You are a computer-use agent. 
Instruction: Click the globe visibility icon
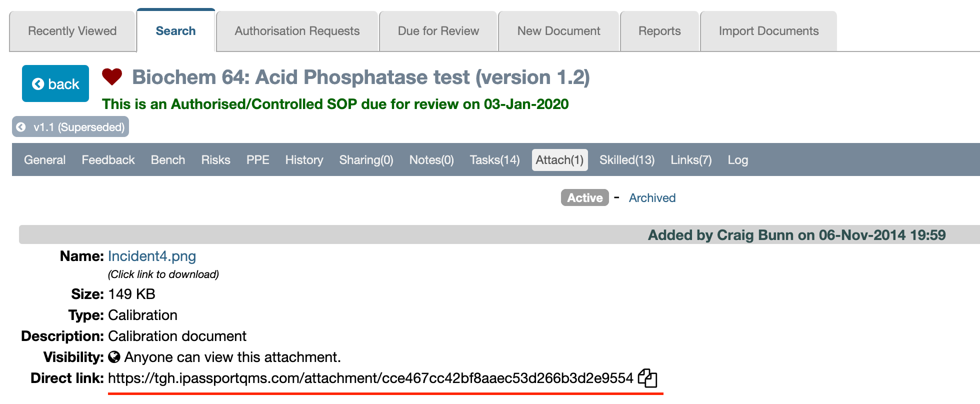click(x=114, y=357)
